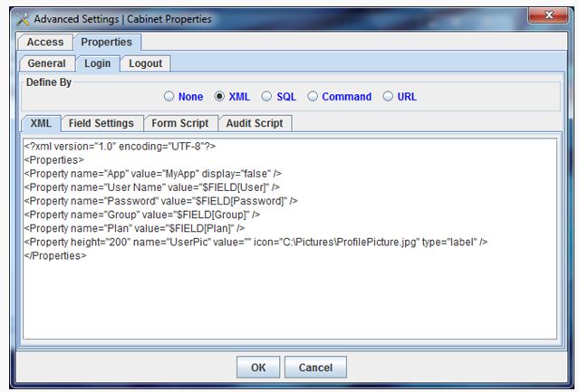This screenshot has width=579, height=392.
Task: Open the XML editor tab
Action: [41, 123]
